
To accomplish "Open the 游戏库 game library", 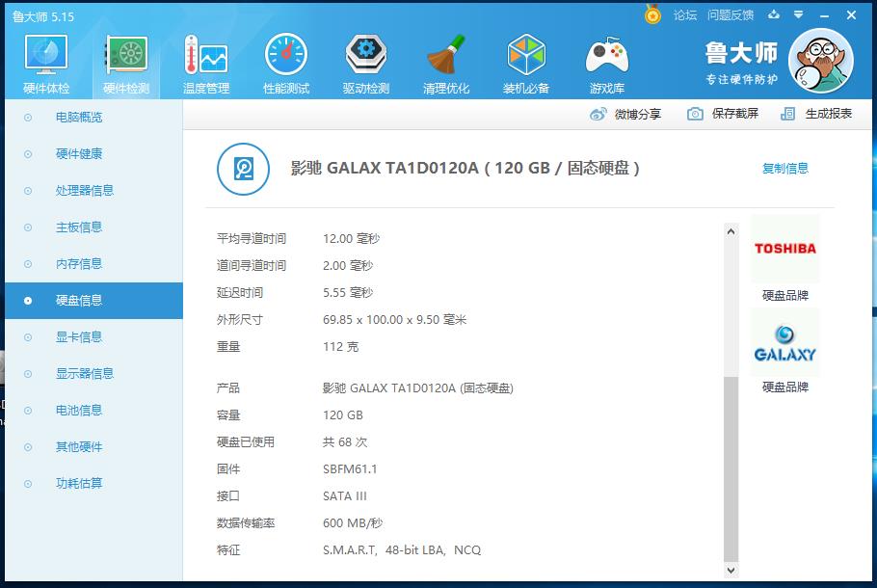I will click(606, 62).
